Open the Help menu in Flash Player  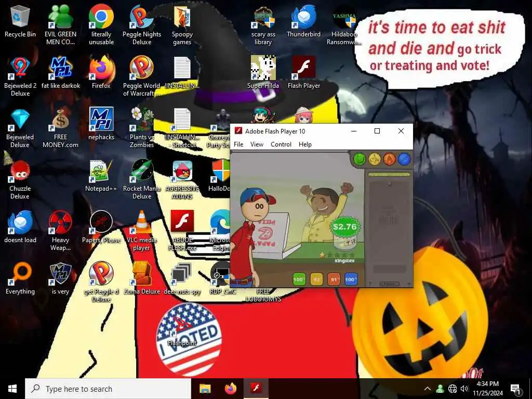(x=305, y=144)
